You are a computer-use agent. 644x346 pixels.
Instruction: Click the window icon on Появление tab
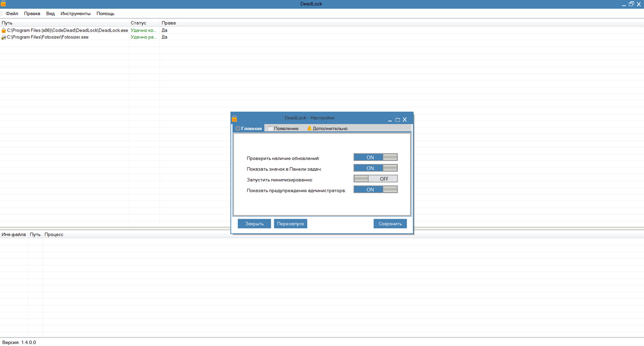(270, 129)
